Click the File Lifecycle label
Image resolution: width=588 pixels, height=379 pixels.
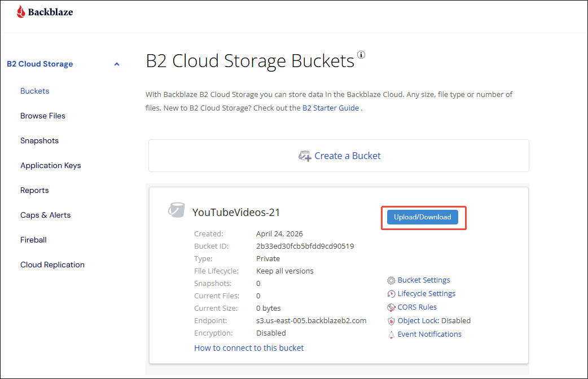(x=216, y=271)
